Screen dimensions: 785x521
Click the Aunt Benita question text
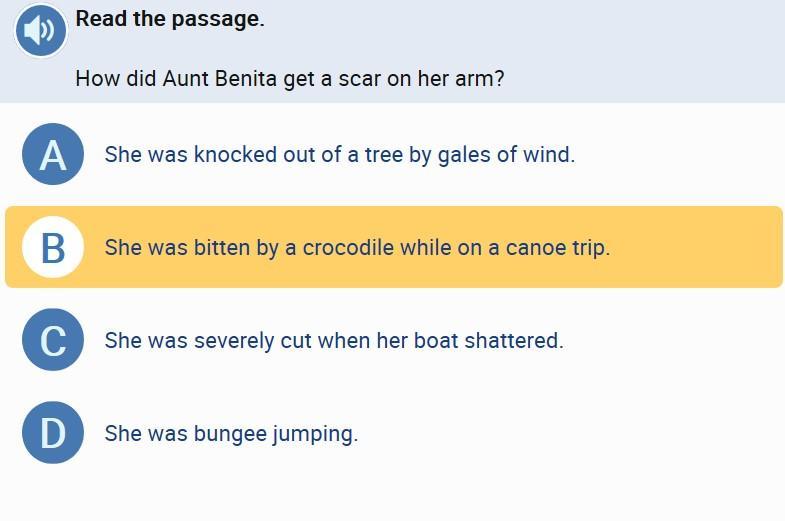(289, 78)
